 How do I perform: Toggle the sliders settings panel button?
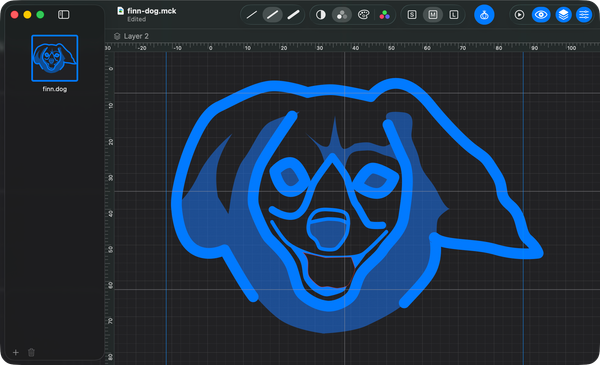coord(584,15)
